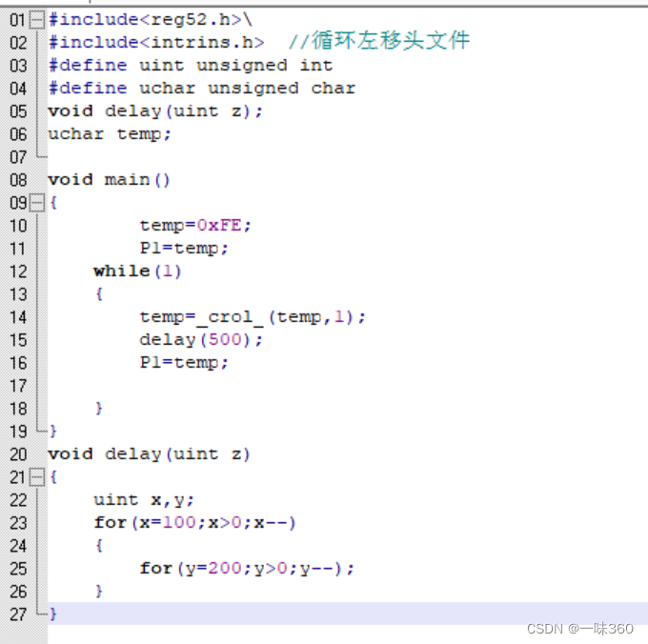Click the #include<intrins.h> directive
The width and height of the screenshot is (648, 644).
point(156,43)
